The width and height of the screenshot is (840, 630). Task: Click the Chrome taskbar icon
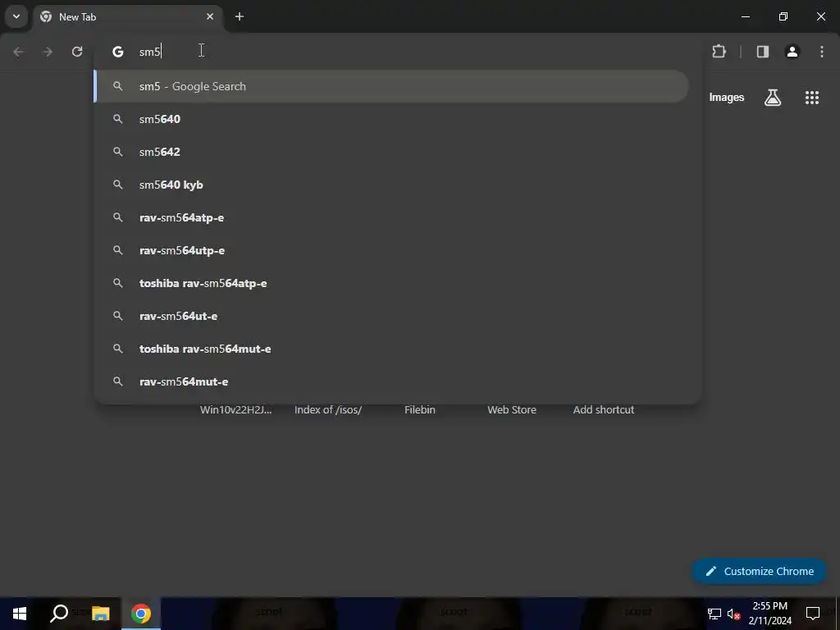coord(141,614)
